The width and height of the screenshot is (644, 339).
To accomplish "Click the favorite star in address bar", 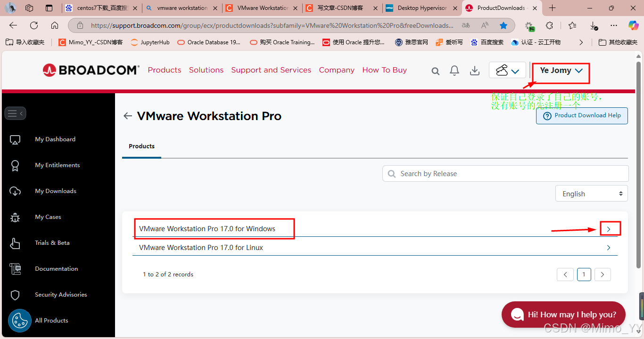I will coord(504,25).
